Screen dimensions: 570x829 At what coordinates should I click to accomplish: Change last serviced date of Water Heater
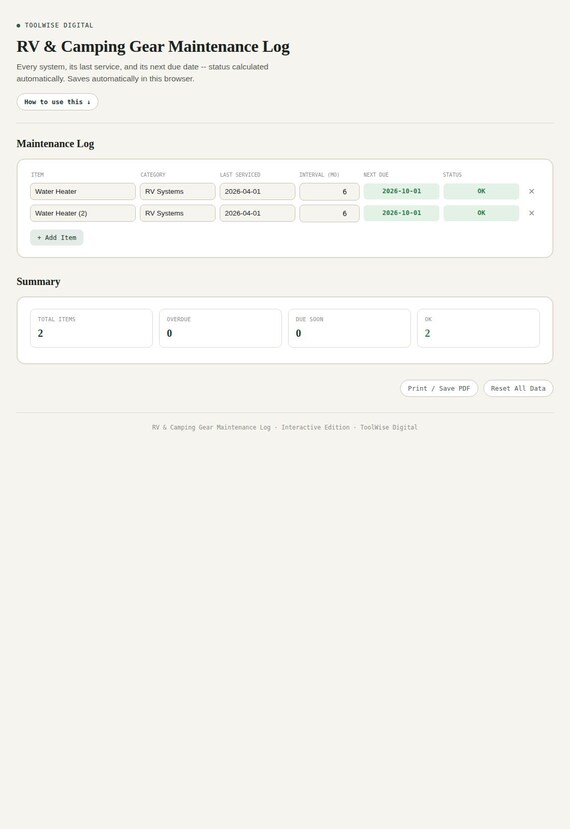click(258, 191)
